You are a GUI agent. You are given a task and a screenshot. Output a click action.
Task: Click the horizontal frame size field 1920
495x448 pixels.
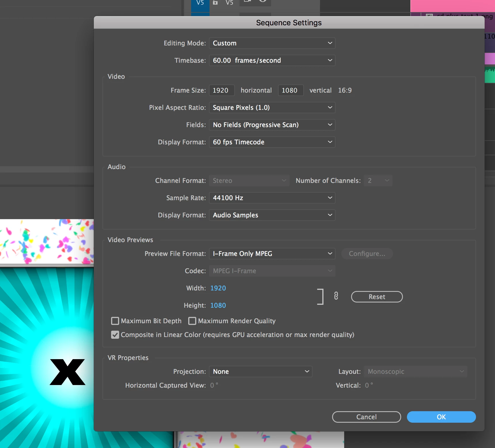[222, 90]
